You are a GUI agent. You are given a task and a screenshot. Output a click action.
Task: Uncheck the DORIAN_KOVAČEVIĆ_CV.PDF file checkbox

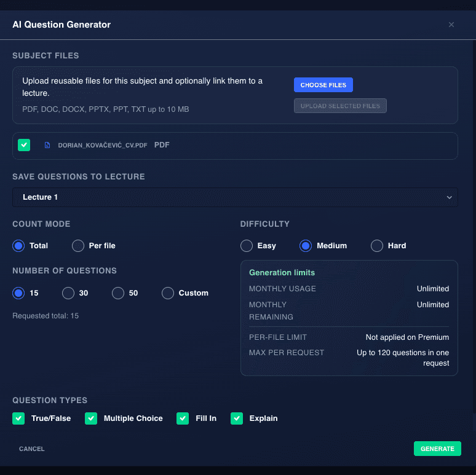coord(24,145)
